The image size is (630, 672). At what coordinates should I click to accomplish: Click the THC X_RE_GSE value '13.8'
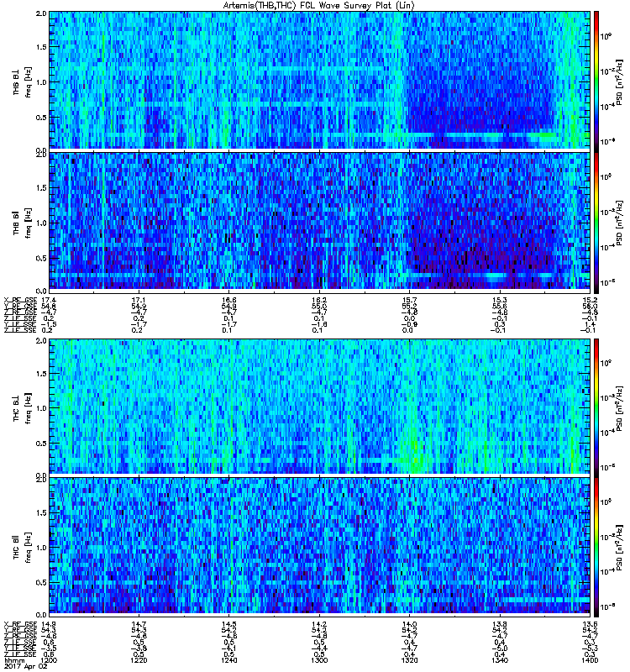[500, 624]
